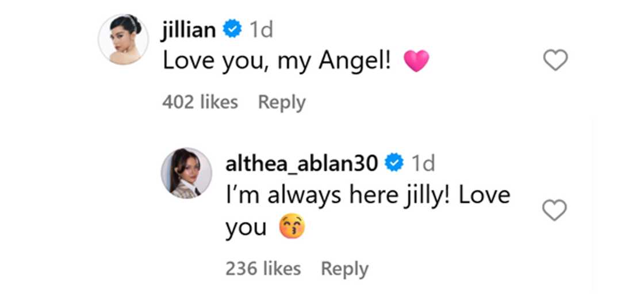Click althea_ablan30's blue verified badge
This screenshot has height=295, width=644.
coord(394,164)
